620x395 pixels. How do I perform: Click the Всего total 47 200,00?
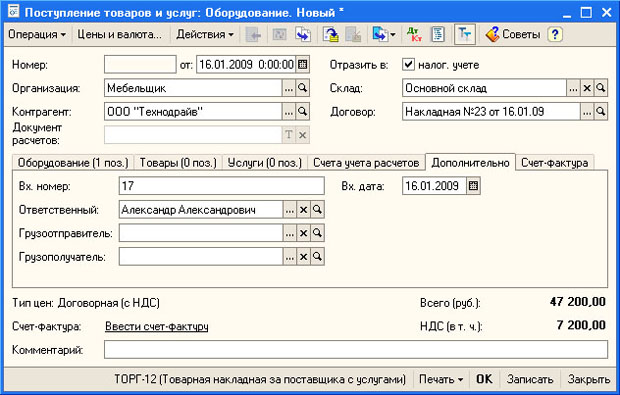(578, 302)
